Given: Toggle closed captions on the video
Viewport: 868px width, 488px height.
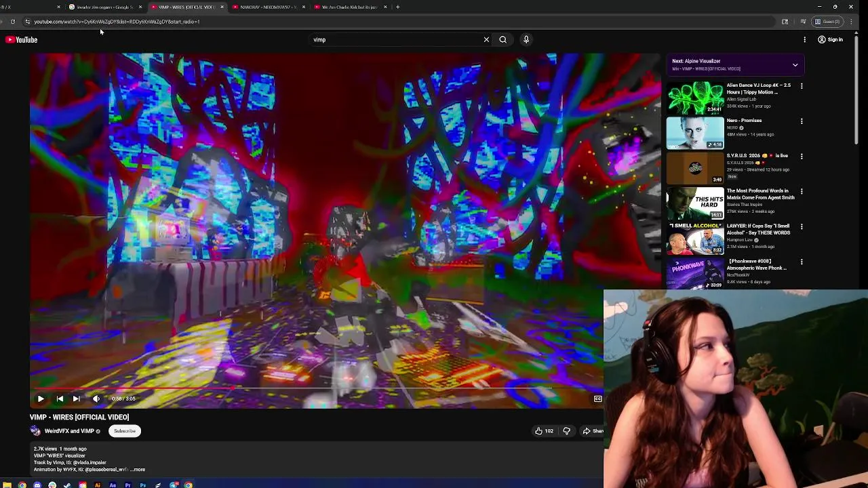Looking at the screenshot, I should [598, 399].
